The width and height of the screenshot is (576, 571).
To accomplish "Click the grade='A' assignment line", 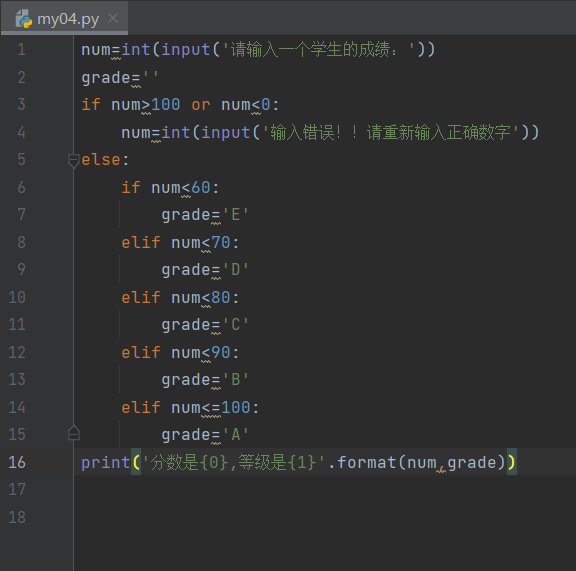I will 205,435.
